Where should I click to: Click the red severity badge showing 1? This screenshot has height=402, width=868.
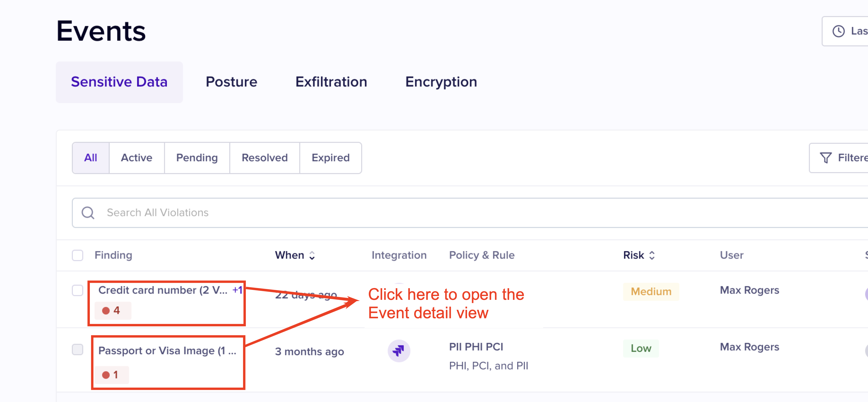click(x=111, y=375)
